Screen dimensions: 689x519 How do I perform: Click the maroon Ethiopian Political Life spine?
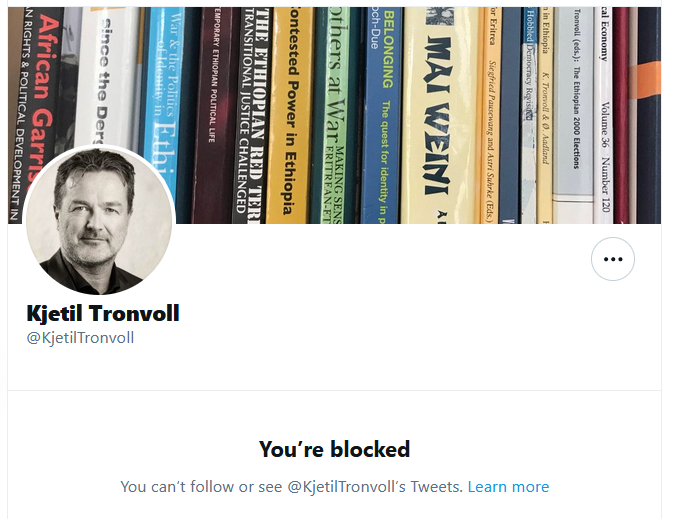213,115
